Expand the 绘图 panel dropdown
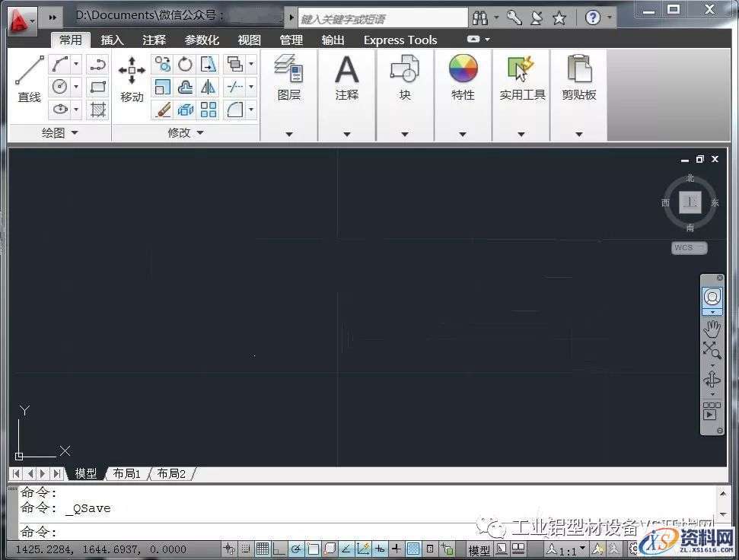The height and width of the screenshot is (560, 739). tap(73, 132)
